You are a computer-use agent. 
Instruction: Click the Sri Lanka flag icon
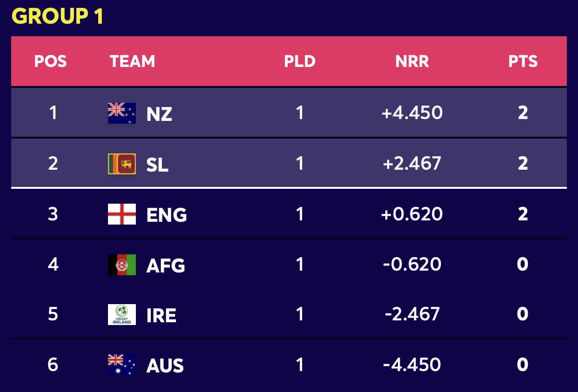click(x=122, y=164)
